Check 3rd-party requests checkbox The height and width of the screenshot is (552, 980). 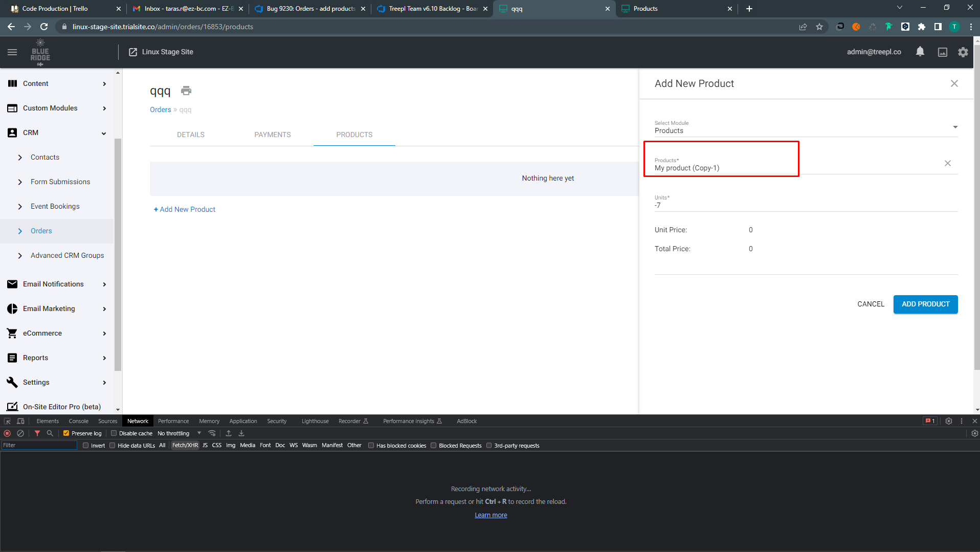(x=488, y=446)
